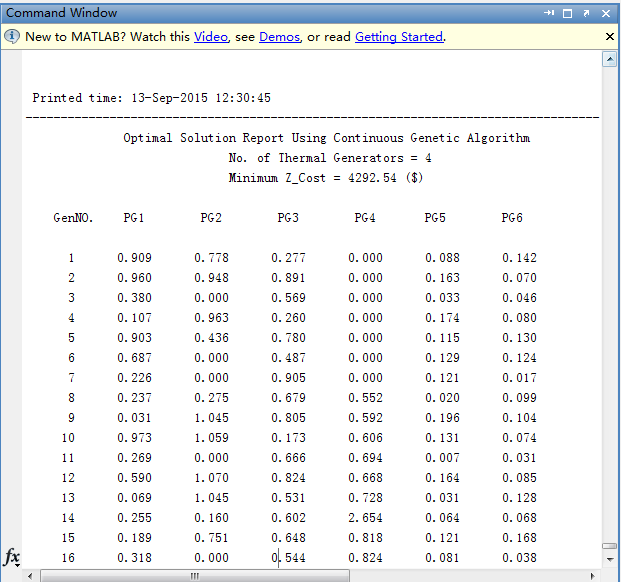Click value 0.142 in row 1
This screenshot has width=621, height=582.
[x=519, y=258]
